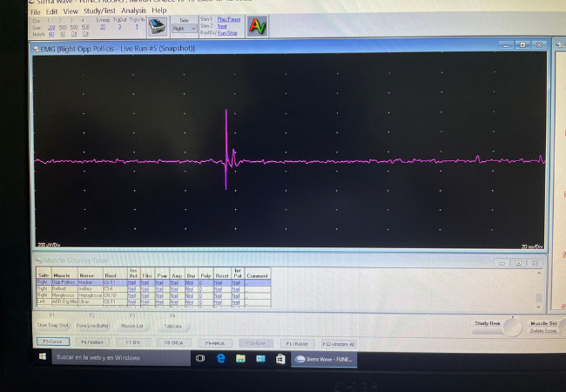This screenshot has height=392, width=566.
Task: Click F2 Store Live Buffer button
Action: 92,325
